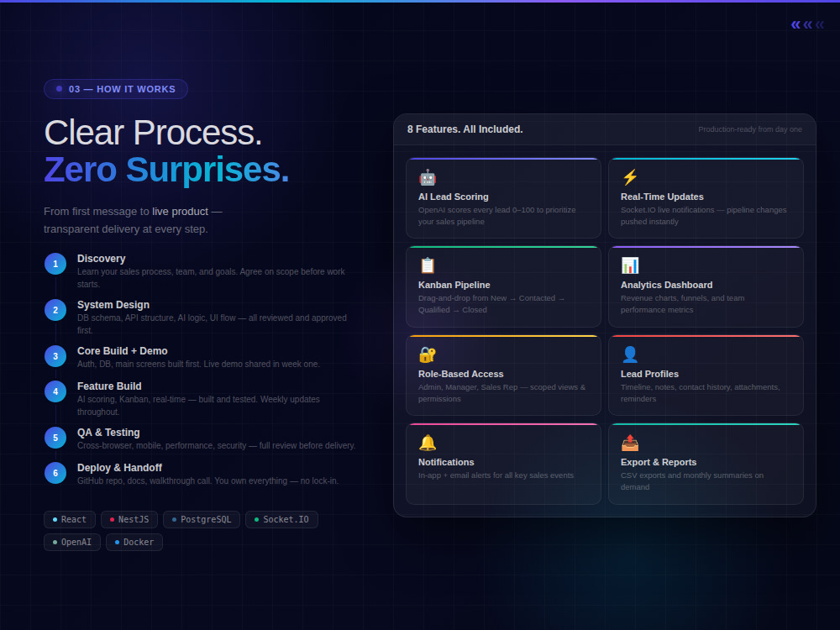
Task: Click the '03 — HOW IT WORKS' badge
Action: tap(116, 89)
